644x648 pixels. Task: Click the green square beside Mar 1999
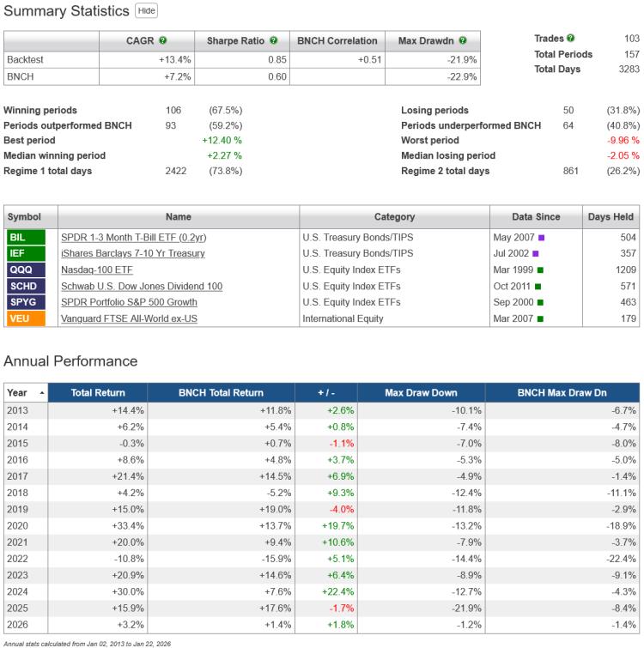(538, 270)
